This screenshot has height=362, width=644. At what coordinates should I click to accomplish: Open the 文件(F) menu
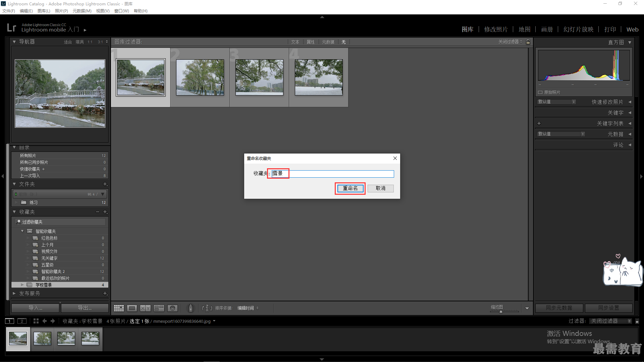tap(9, 11)
